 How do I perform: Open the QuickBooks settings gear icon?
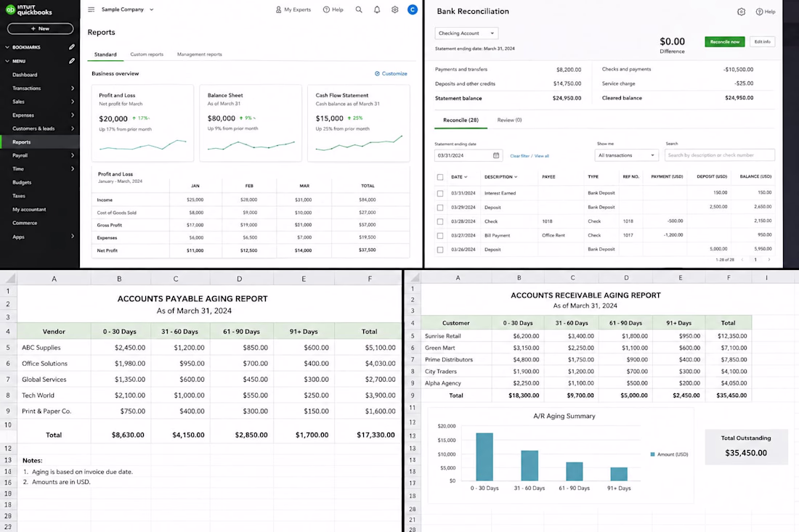395,9
